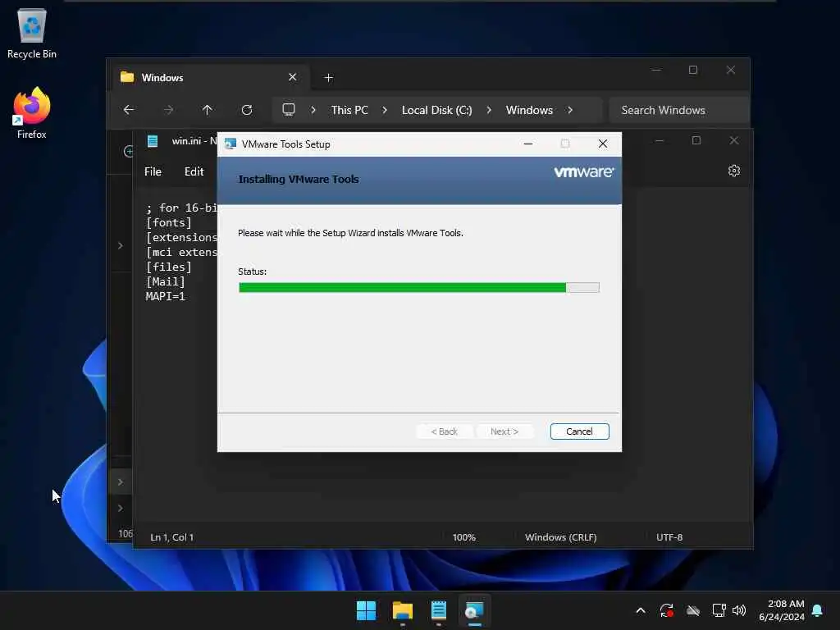Click UTF-8 encoding indicator
The width and height of the screenshot is (840, 630).
point(669,536)
